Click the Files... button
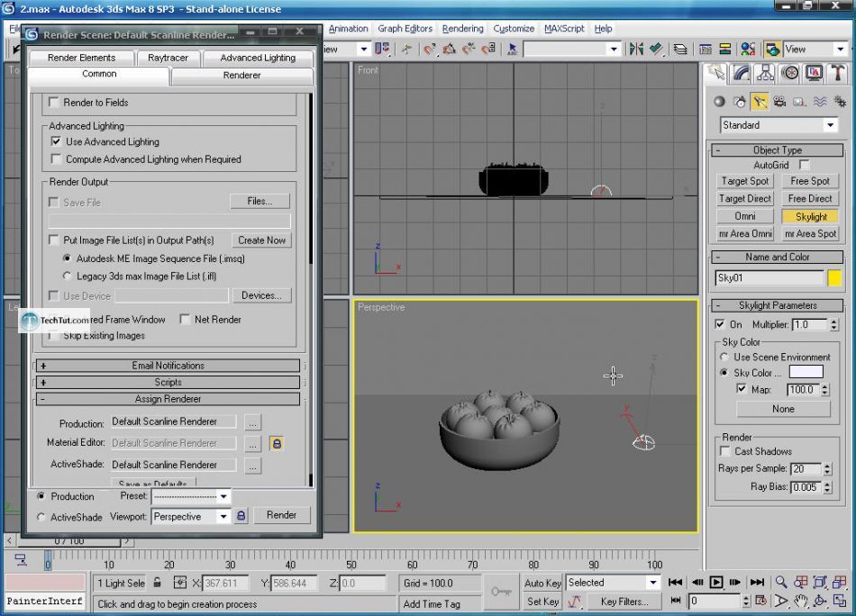This screenshot has width=856, height=616. coord(260,202)
